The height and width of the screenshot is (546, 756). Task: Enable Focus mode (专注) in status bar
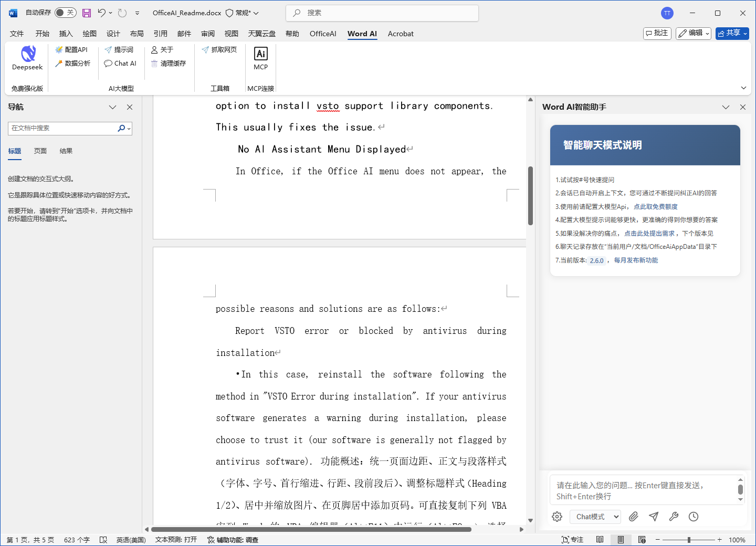pyautogui.click(x=572, y=540)
